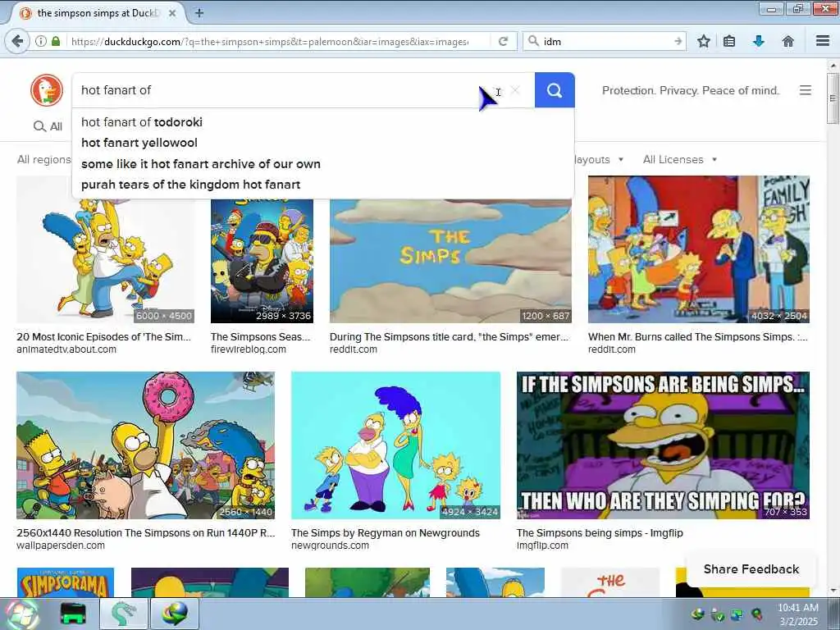840x630 pixels.
Task: Open Pale Moon dragon taskbar icon
Action: [123, 614]
